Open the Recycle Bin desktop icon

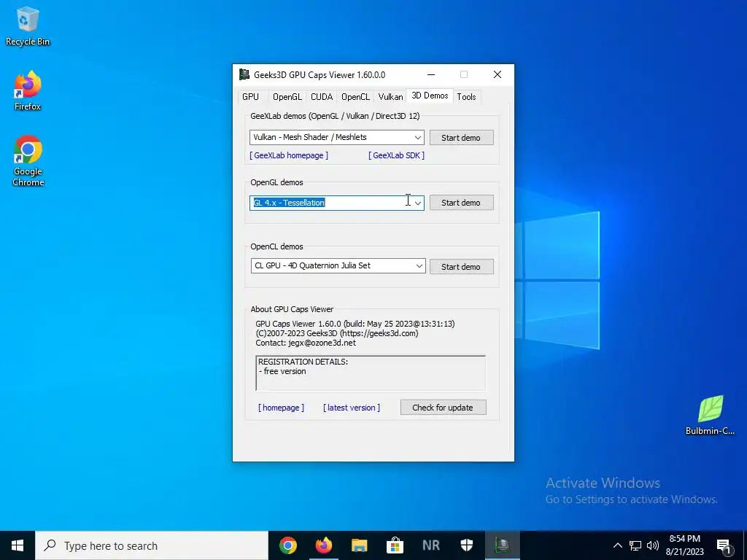point(28,26)
